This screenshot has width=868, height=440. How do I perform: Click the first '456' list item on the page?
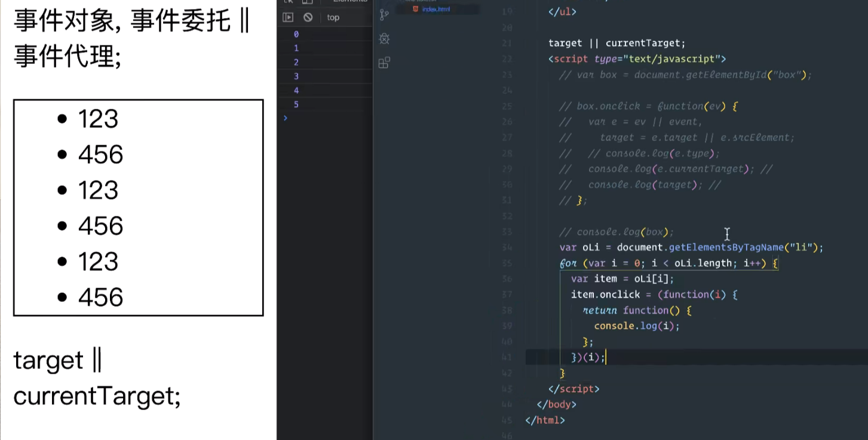point(100,155)
